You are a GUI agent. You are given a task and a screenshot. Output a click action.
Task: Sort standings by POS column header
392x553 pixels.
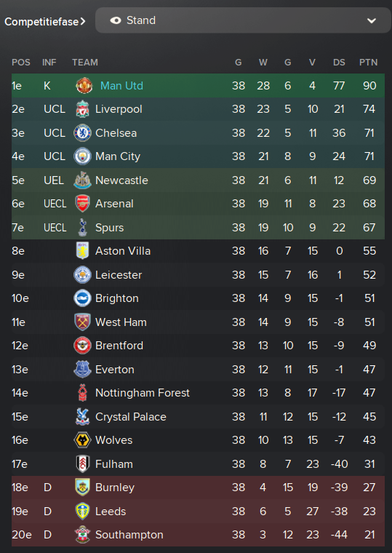[21, 63]
